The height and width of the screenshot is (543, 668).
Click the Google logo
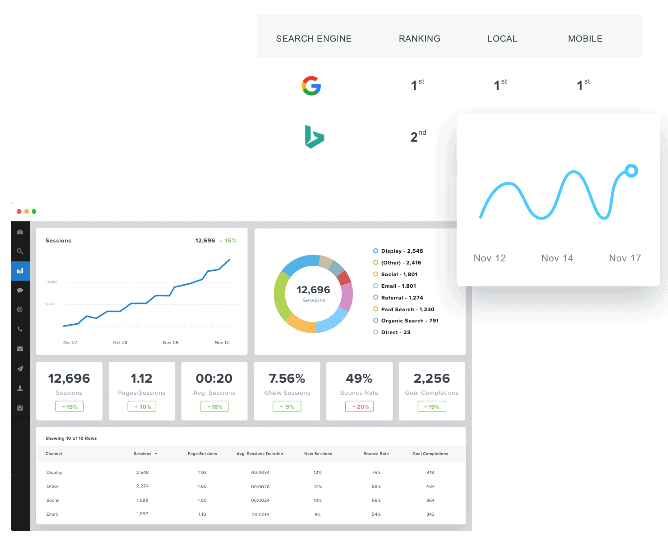click(x=311, y=86)
